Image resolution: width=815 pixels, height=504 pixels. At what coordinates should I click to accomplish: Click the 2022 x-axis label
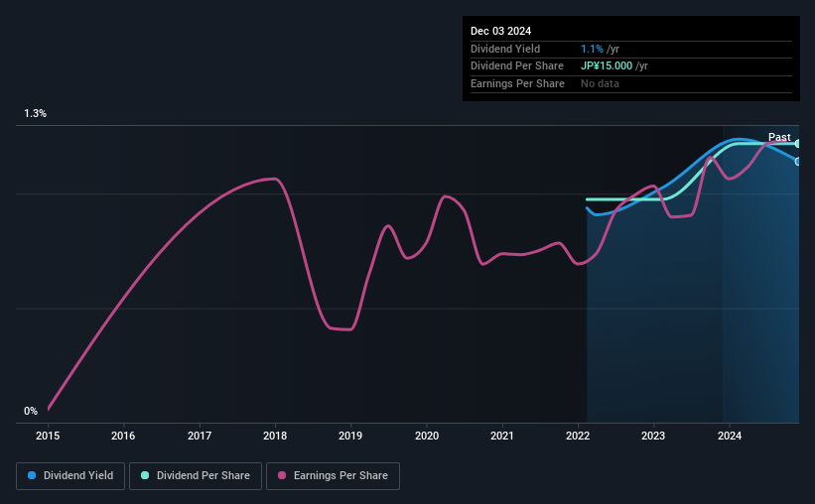pyautogui.click(x=578, y=436)
